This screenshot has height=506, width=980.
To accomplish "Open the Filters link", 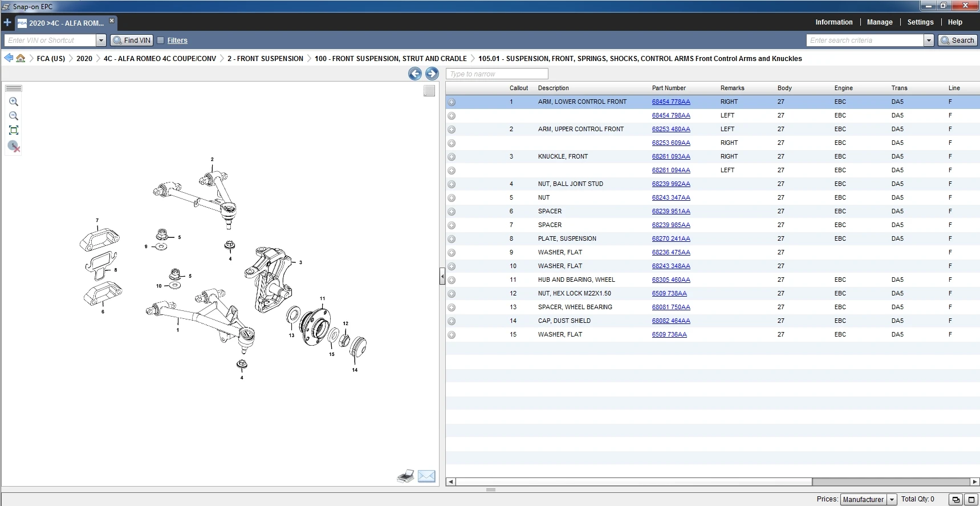I will click(x=177, y=41).
